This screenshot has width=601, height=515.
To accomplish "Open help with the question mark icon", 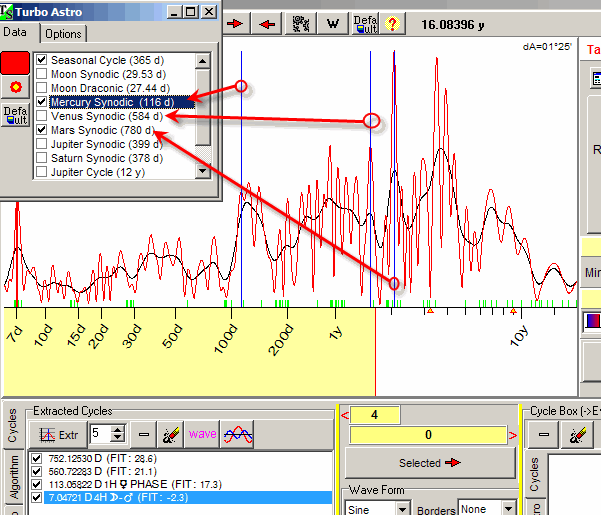I will tap(392, 24).
